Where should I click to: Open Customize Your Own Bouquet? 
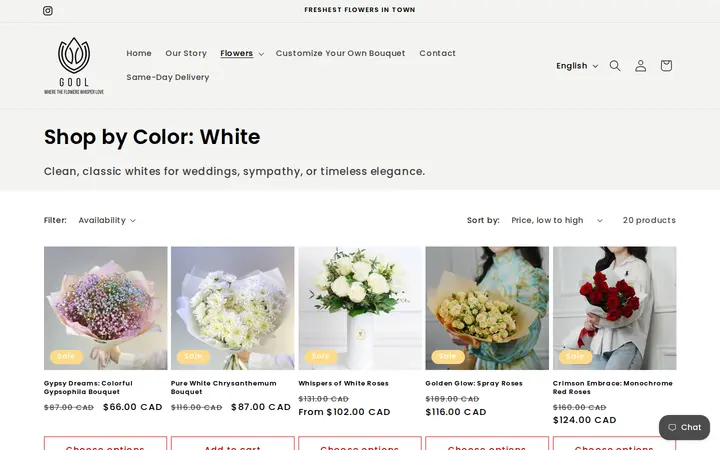pos(340,53)
